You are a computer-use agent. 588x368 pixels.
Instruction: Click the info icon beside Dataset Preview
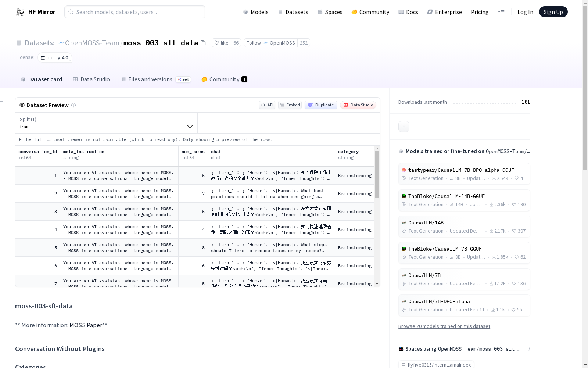pos(73,105)
